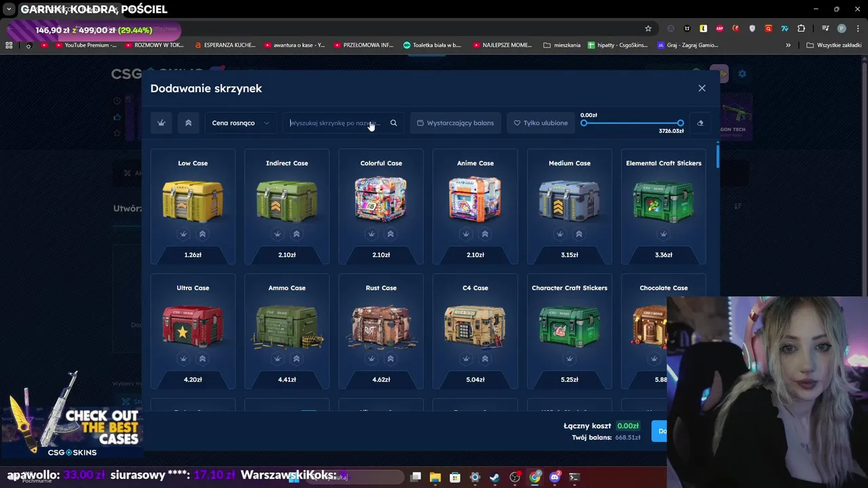Click the dialog vertical scrollbar
This screenshot has height=488, width=868.
(x=717, y=156)
